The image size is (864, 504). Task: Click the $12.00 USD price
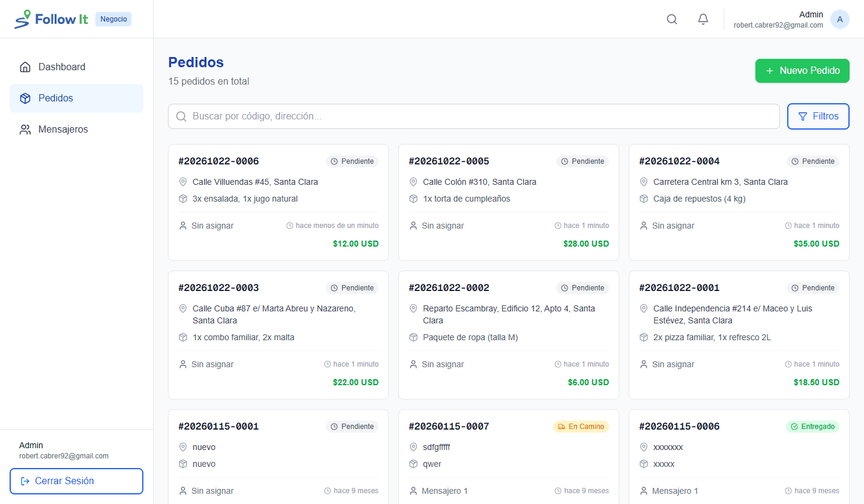(x=356, y=244)
